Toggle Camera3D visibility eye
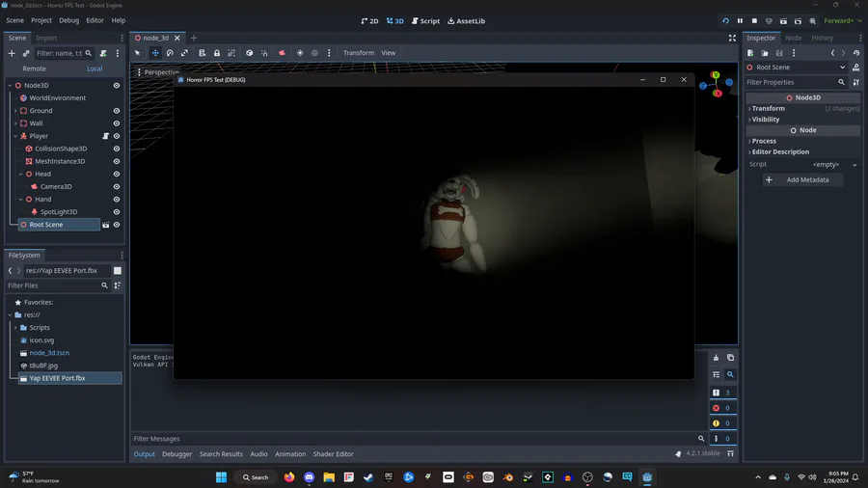The height and width of the screenshot is (488, 868). pos(117,186)
